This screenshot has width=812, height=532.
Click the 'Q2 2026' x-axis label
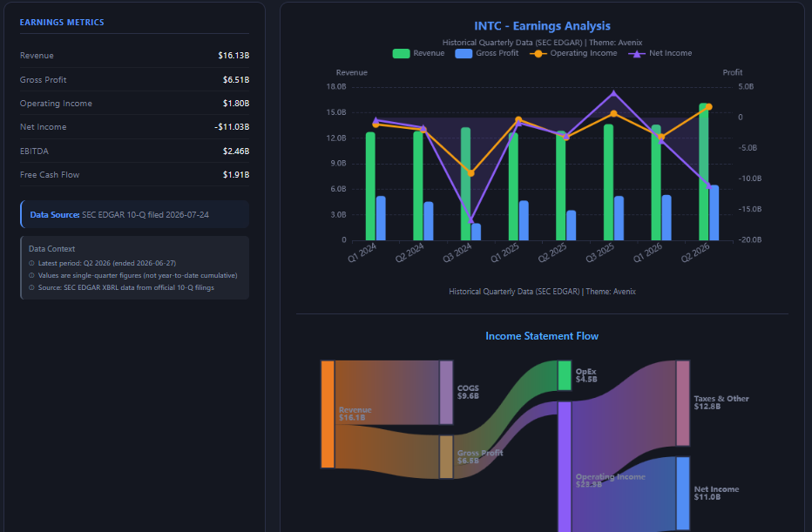tap(695, 253)
